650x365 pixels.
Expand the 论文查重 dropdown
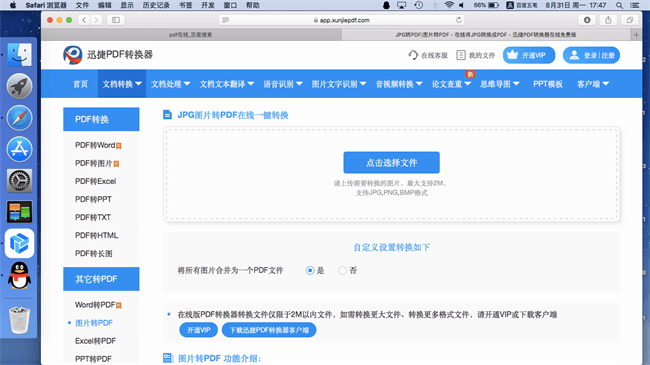click(x=451, y=84)
